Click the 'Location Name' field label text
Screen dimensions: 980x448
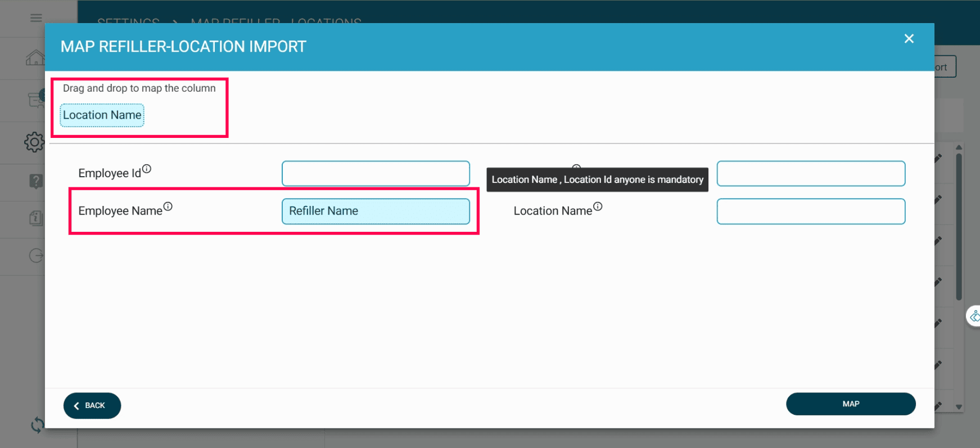pos(553,211)
